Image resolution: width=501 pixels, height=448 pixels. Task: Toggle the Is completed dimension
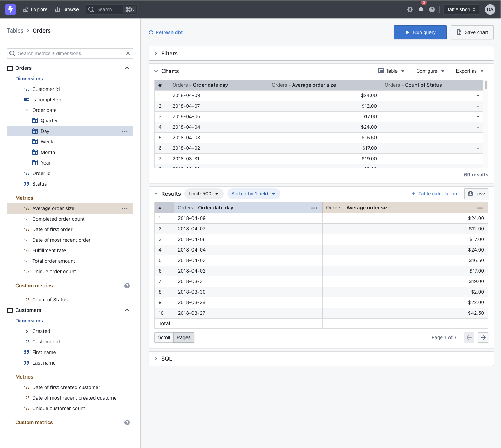click(47, 100)
